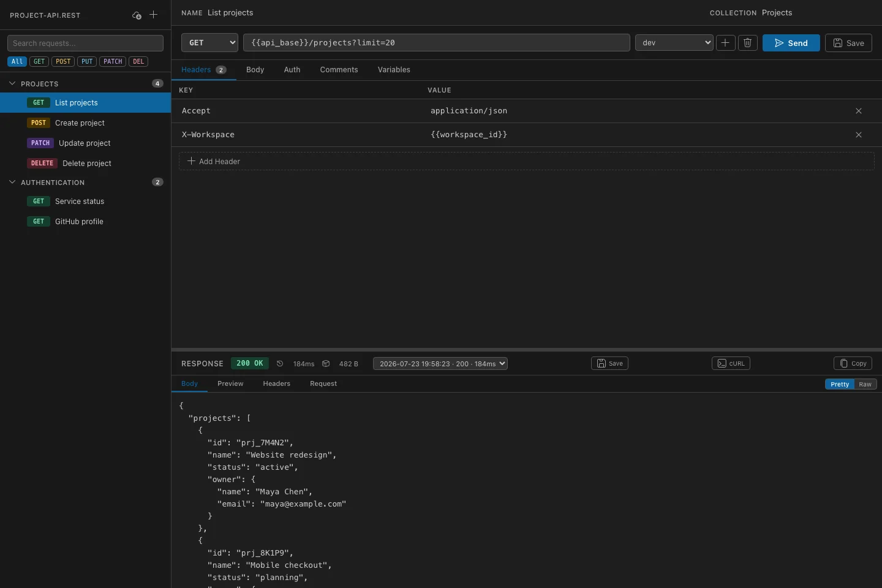Filter sidebar by PUT method
This screenshot has width=882, height=588.
point(87,61)
